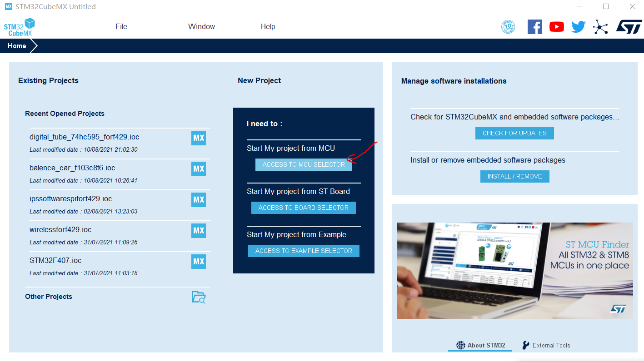Click the Other Projects label
Viewport: 644px width, 362px height.
[49, 297]
